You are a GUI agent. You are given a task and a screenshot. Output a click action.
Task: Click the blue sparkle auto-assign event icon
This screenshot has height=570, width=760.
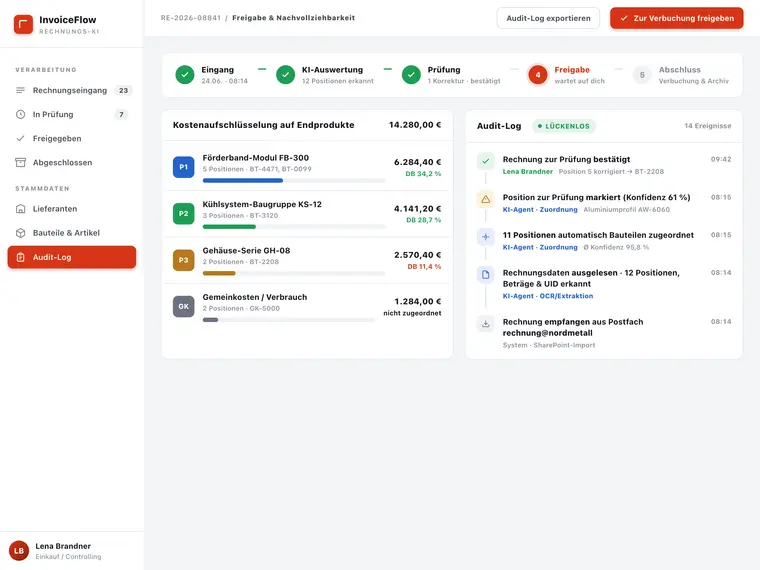click(486, 237)
